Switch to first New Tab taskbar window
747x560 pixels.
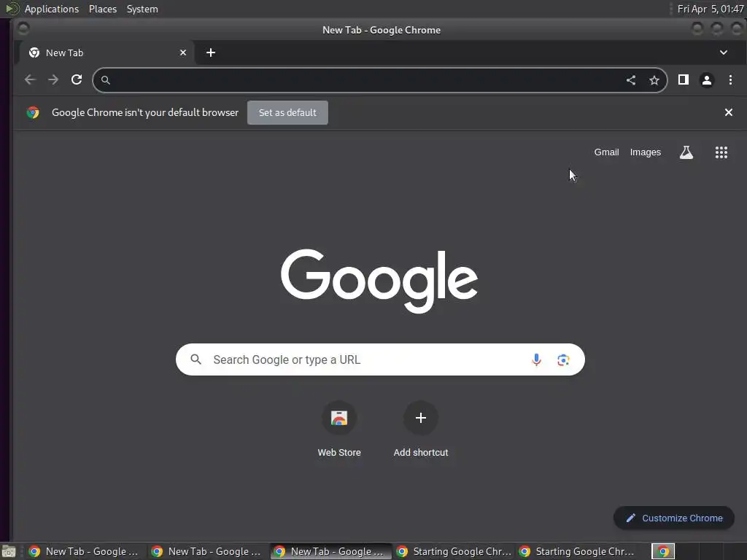pyautogui.click(x=85, y=551)
